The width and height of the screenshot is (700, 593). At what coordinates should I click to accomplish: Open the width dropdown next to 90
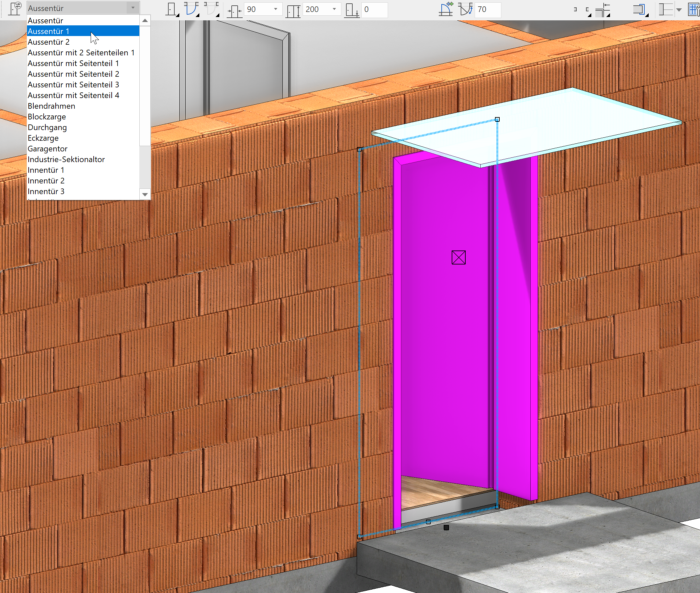275,9
